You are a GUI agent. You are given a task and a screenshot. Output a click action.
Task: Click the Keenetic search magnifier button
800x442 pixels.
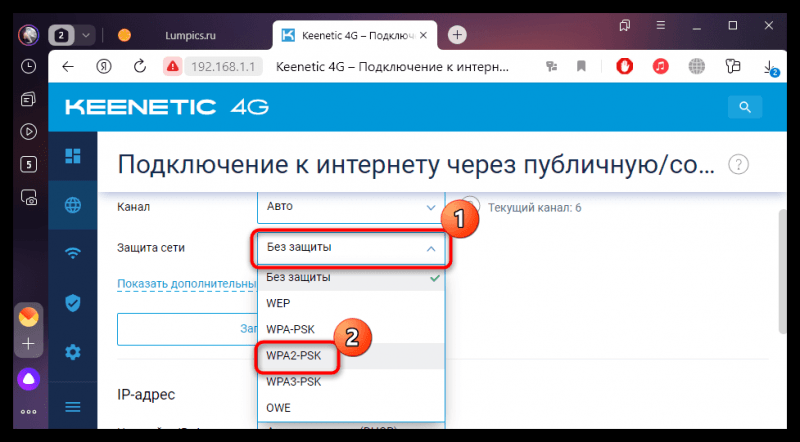745,107
